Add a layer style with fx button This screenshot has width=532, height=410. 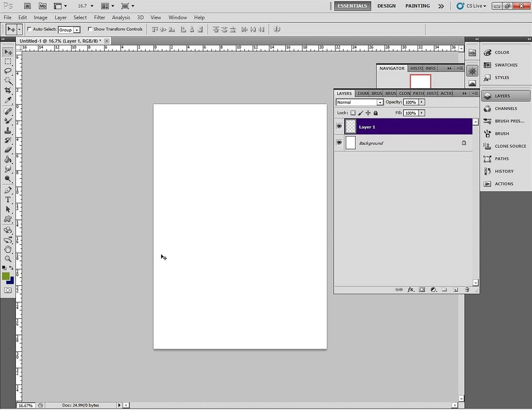(x=411, y=290)
